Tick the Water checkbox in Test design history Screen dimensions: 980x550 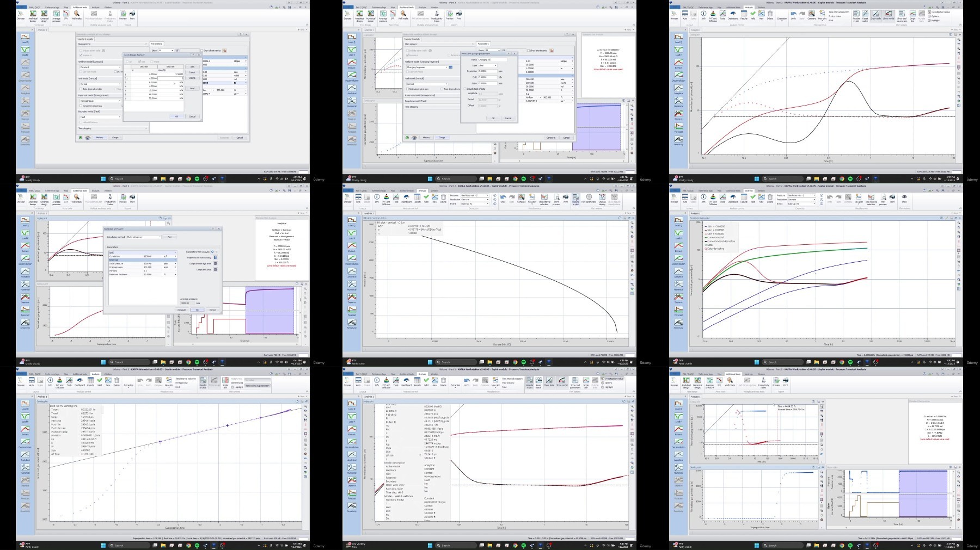(x=151, y=61)
